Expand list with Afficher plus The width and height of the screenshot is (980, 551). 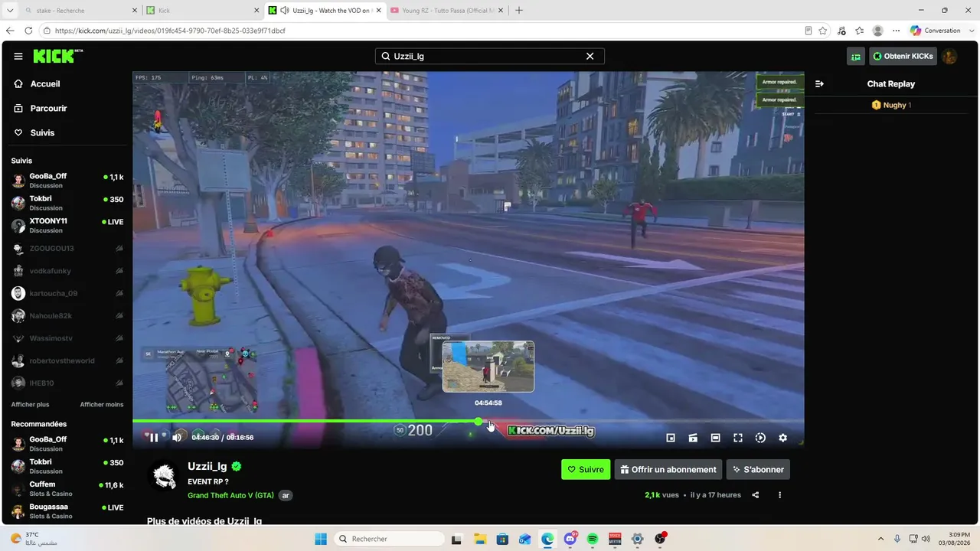click(30, 404)
